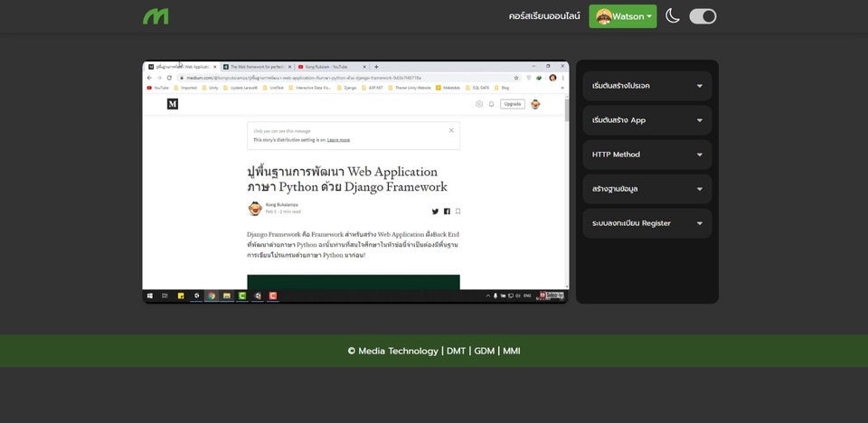This screenshot has width=868, height=423.
Task: Expand the เริ่มต้นสร้าง App section
Action: coord(647,120)
